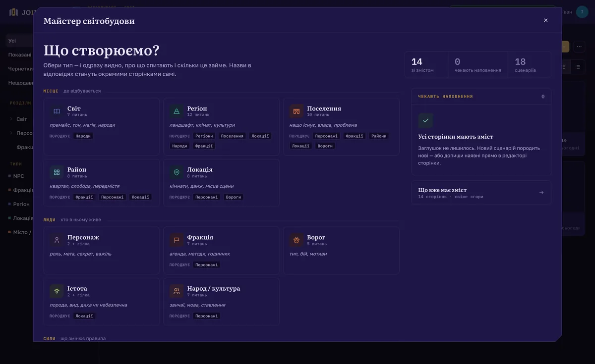The width and height of the screenshot is (595, 364).
Task: Start the Поселення scenario by its title
Action: coord(324,108)
